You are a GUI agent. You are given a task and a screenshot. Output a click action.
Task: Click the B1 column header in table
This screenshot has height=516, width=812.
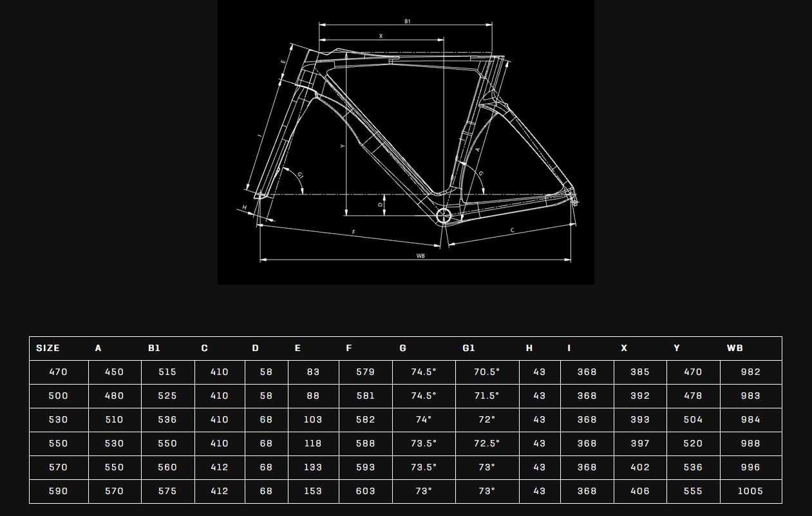point(154,348)
